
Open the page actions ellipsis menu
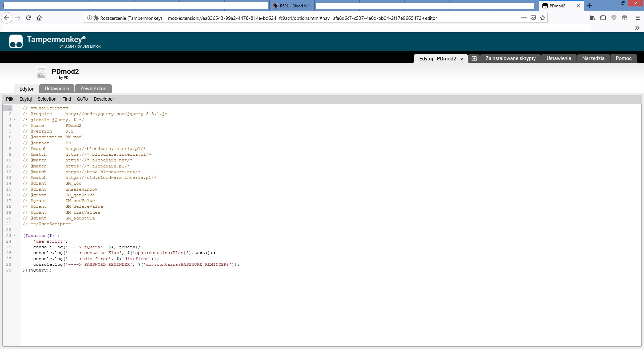tap(524, 18)
